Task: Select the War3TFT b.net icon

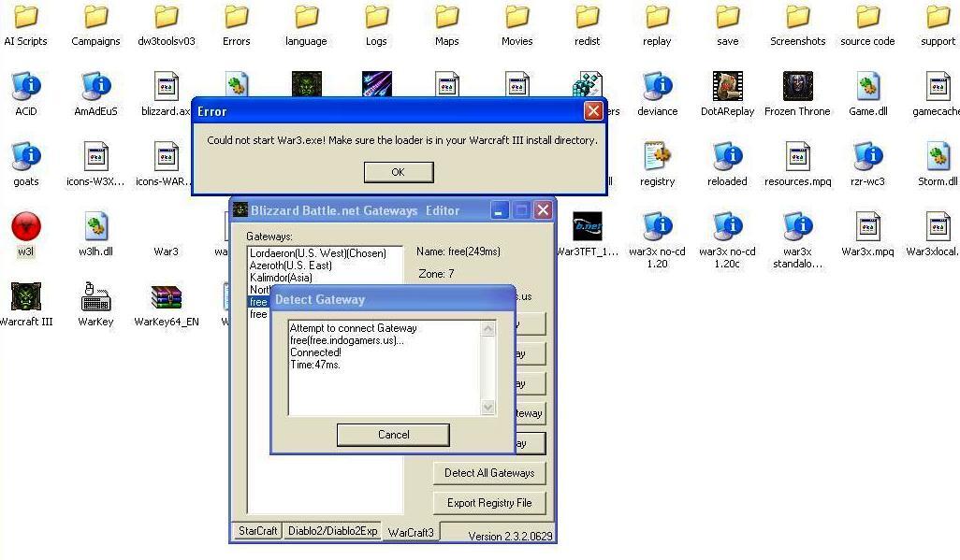Action: (588, 226)
